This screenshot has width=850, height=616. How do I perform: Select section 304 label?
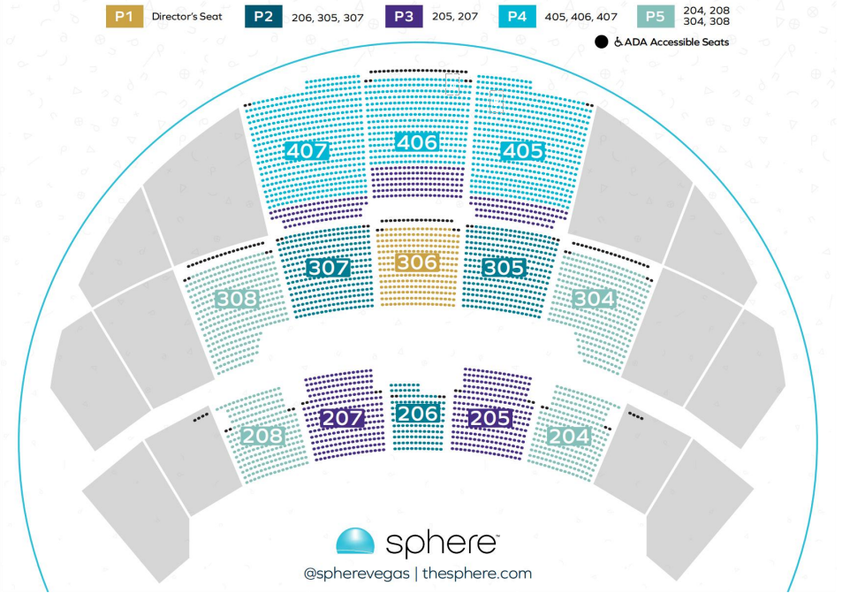tap(594, 299)
